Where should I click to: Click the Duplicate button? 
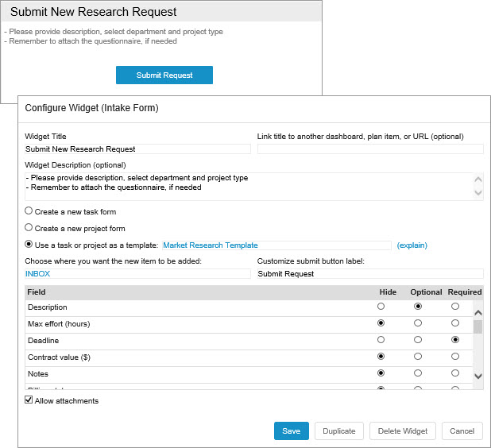pos(339,431)
